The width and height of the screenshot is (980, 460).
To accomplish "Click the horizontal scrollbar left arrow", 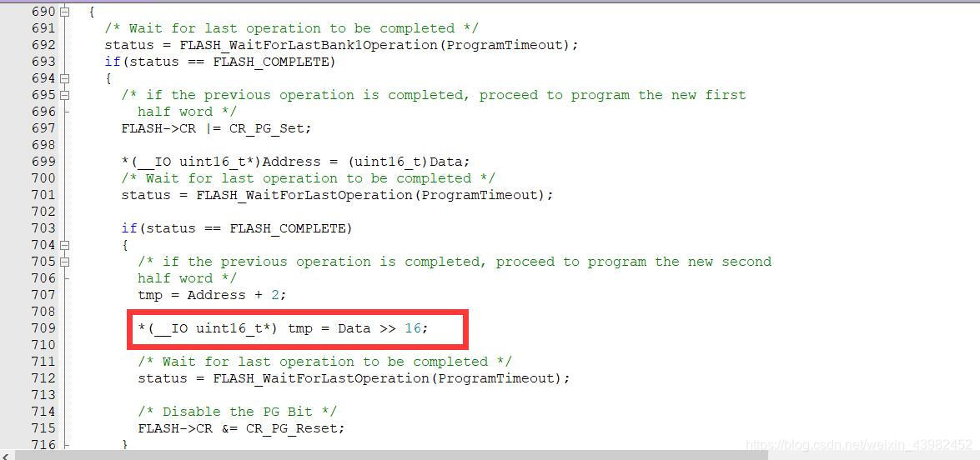I will click(6, 456).
